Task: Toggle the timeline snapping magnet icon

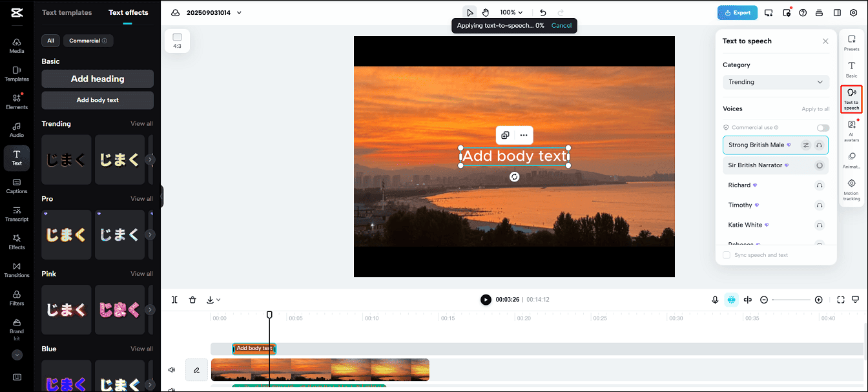Action: (731, 300)
